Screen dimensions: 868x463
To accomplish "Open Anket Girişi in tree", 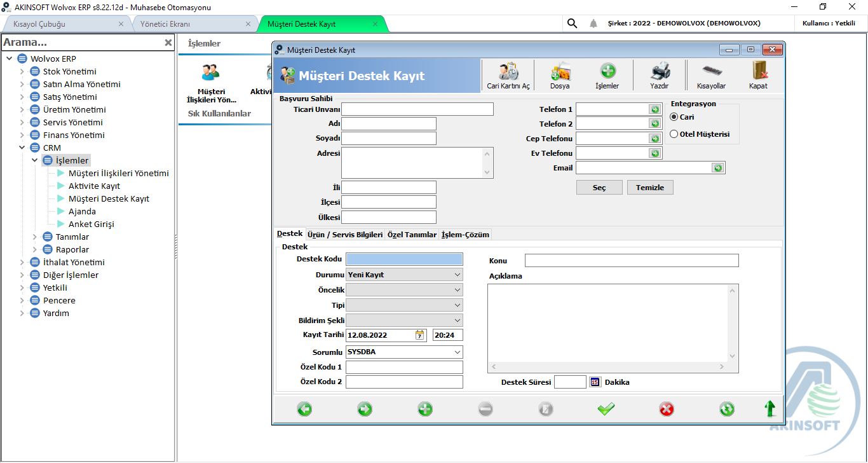I will point(92,224).
